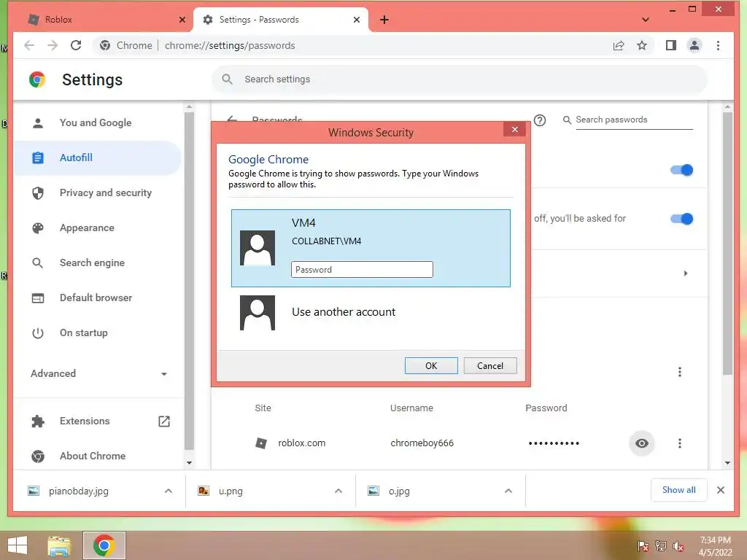Open File Explorer from taskbar

[x=59, y=545]
